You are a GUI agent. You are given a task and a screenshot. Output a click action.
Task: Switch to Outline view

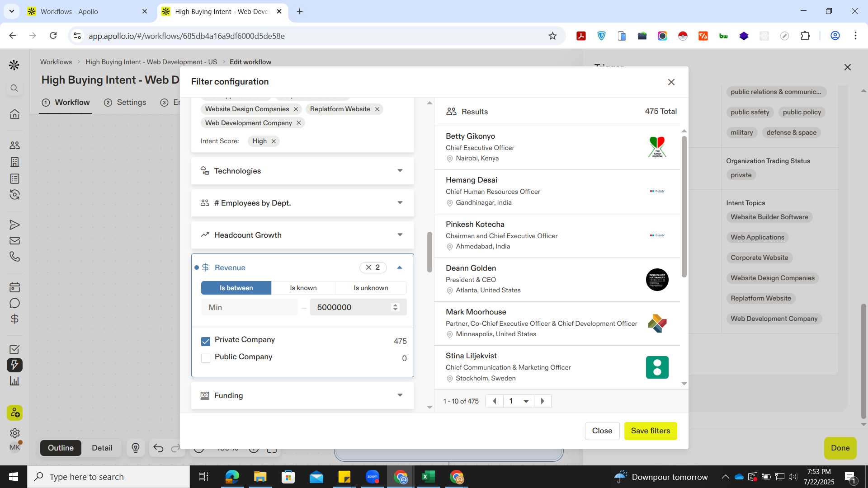pyautogui.click(x=61, y=448)
